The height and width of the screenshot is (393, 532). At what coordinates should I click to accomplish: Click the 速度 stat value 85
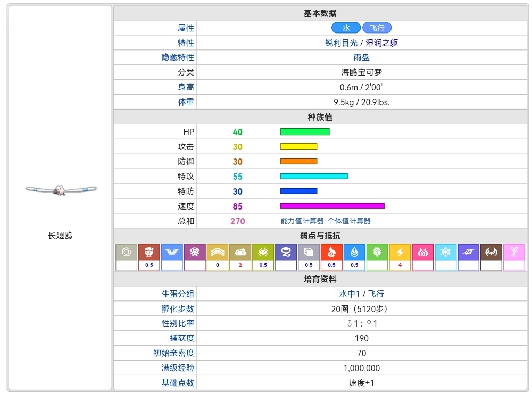click(237, 206)
